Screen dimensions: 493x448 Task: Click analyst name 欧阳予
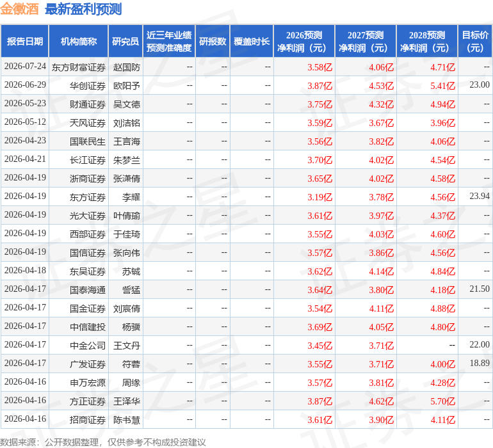click(x=126, y=86)
